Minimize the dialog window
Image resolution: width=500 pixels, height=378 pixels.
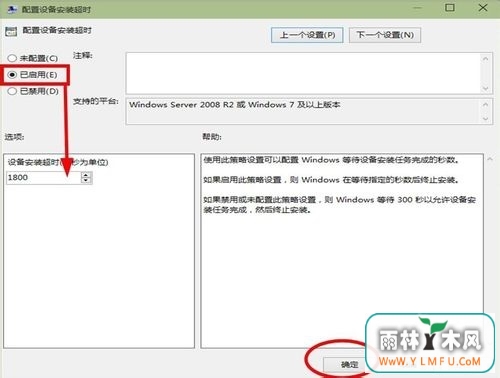click(x=417, y=7)
